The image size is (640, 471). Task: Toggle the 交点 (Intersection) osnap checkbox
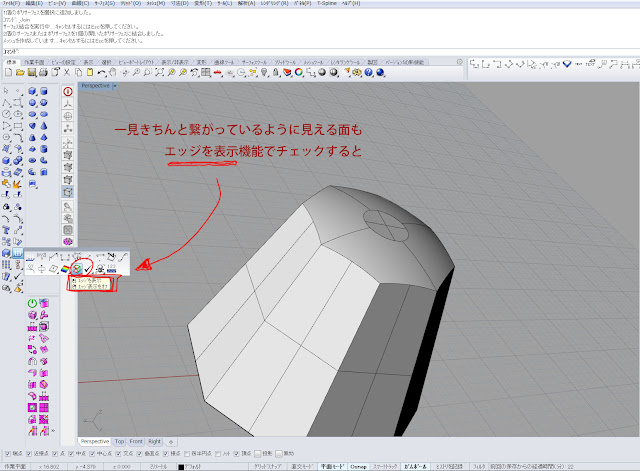pyautogui.click(x=118, y=454)
